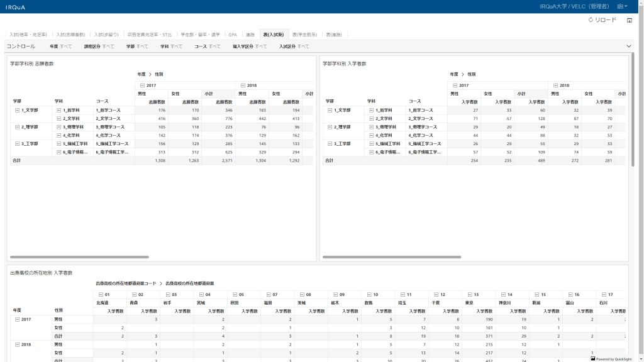This screenshot has height=362, width=644.
Task: Collapse 3_物理学科 row in applicants table
Action: point(59,127)
